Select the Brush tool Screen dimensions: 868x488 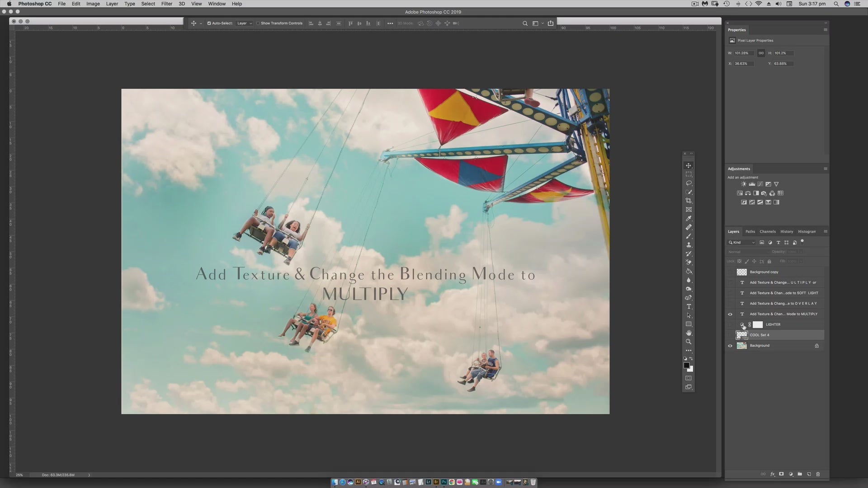[689, 236]
